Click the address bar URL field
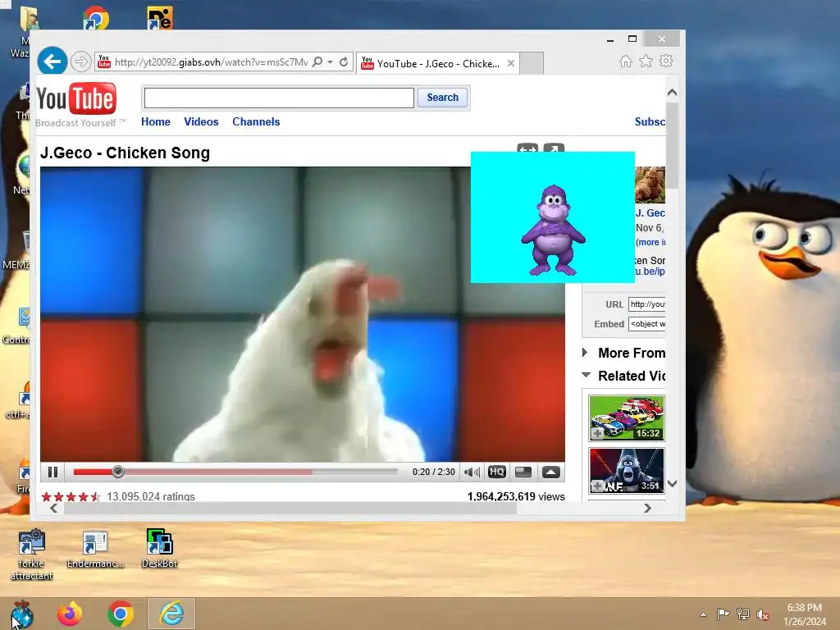 point(211,62)
